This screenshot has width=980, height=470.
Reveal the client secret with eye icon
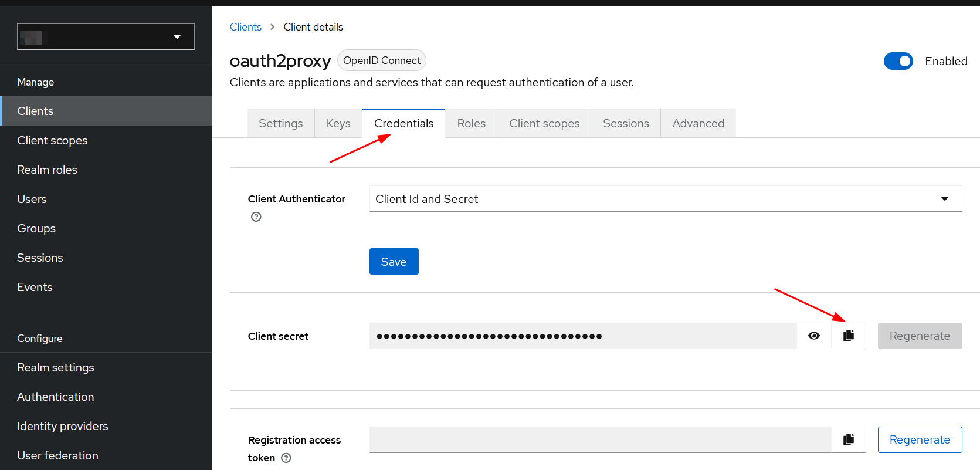point(814,336)
